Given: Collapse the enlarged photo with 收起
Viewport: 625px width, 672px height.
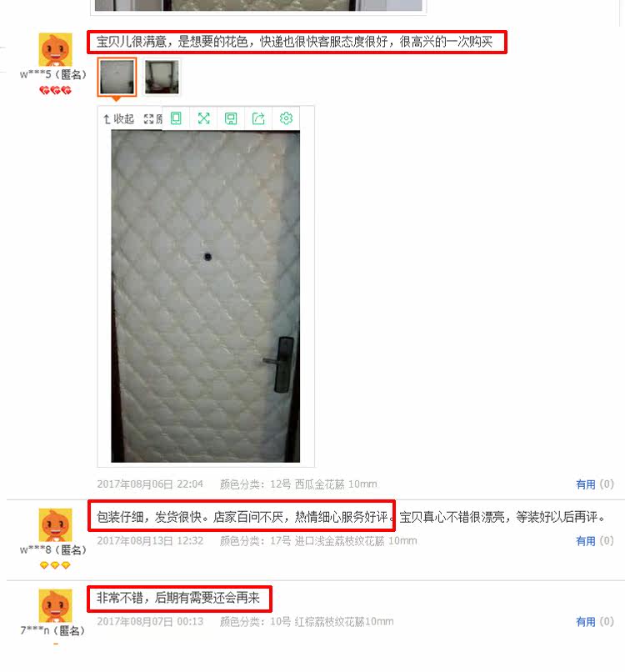Looking at the screenshot, I should click(x=118, y=118).
